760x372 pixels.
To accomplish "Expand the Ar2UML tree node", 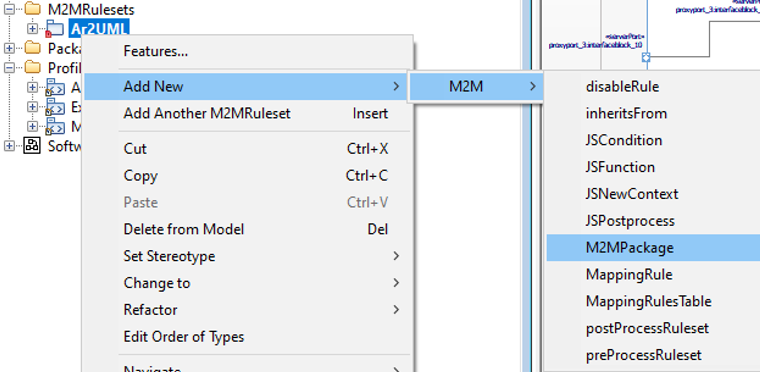I will pyautogui.click(x=32, y=29).
